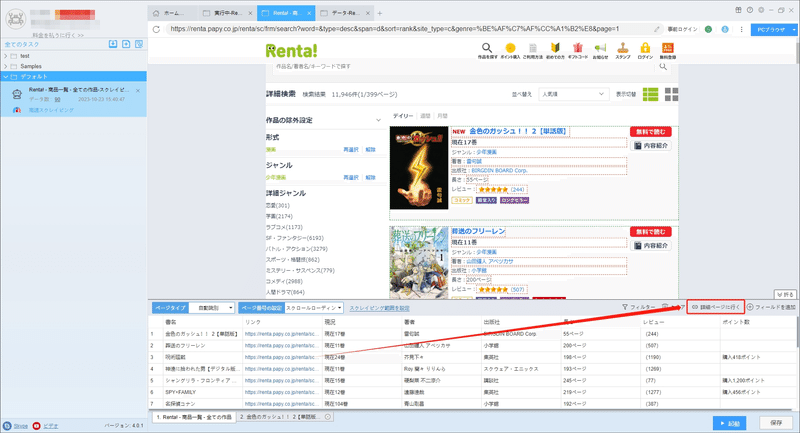Image resolution: width=800 pixels, height=433 pixels.
Task: Select the 月間 ranking tab
Action: pyautogui.click(x=442, y=116)
